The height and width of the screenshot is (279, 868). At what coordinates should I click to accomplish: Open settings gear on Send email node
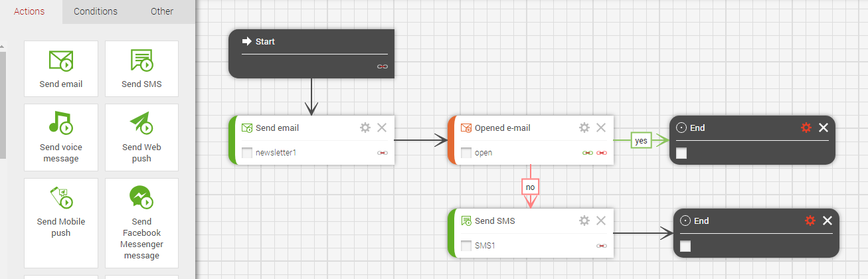pos(365,128)
